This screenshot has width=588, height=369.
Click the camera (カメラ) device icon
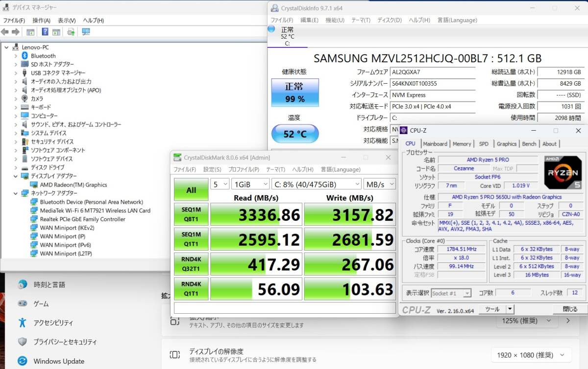pyautogui.click(x=25, y=98)
